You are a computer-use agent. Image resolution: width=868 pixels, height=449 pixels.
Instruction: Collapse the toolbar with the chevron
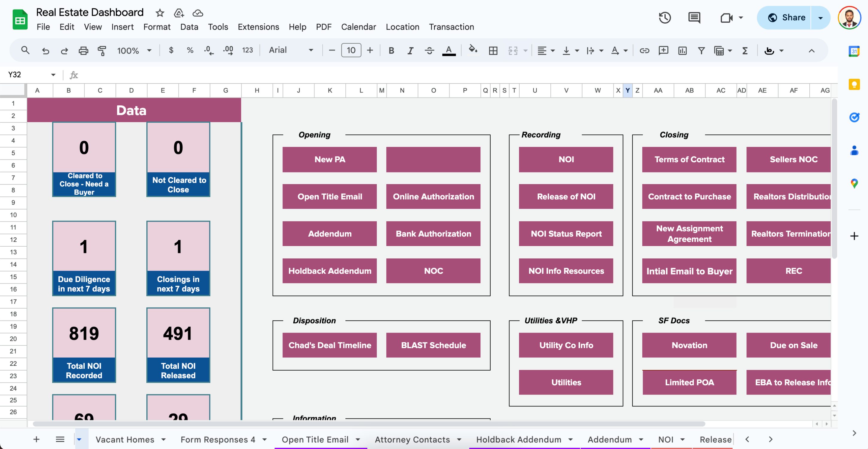(x=811, y=51)
